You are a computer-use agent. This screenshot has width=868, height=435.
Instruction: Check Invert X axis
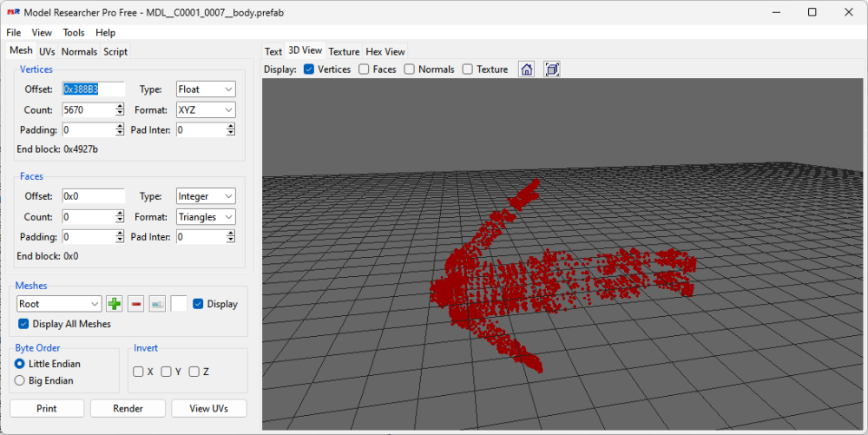(x=138, y=372)
